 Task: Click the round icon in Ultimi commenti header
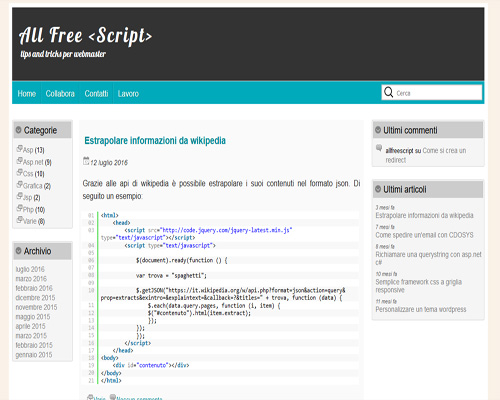(x=378, y=130)
